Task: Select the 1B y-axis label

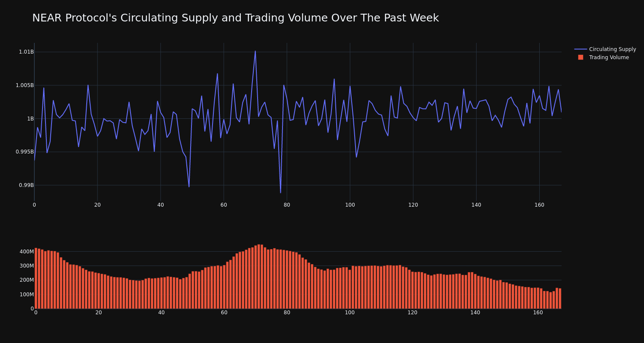Action: click(30, 118)
